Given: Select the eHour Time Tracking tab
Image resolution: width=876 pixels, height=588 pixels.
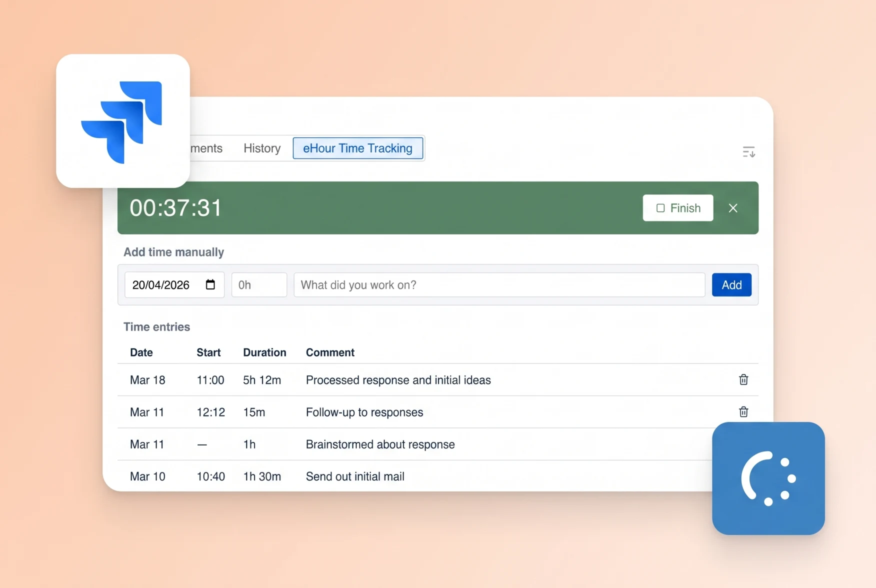Looking at the screenshot, I should (358, 148).
